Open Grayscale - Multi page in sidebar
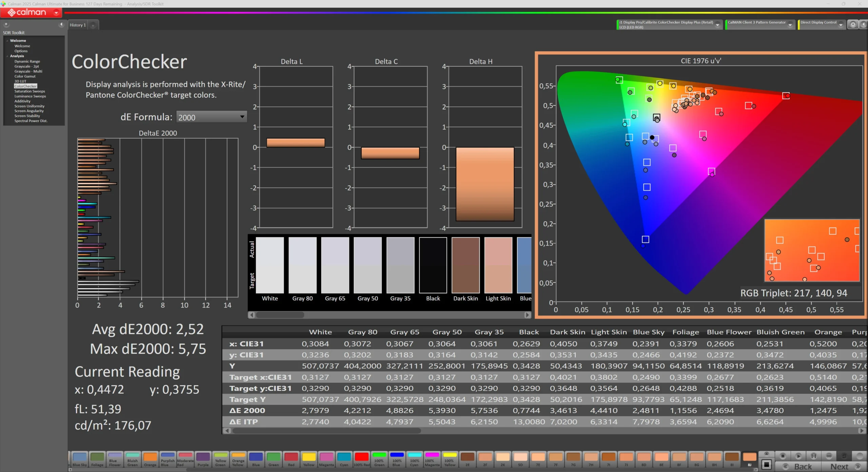The width and height of the screenshot is (868, 472). [x=28, y=72]
